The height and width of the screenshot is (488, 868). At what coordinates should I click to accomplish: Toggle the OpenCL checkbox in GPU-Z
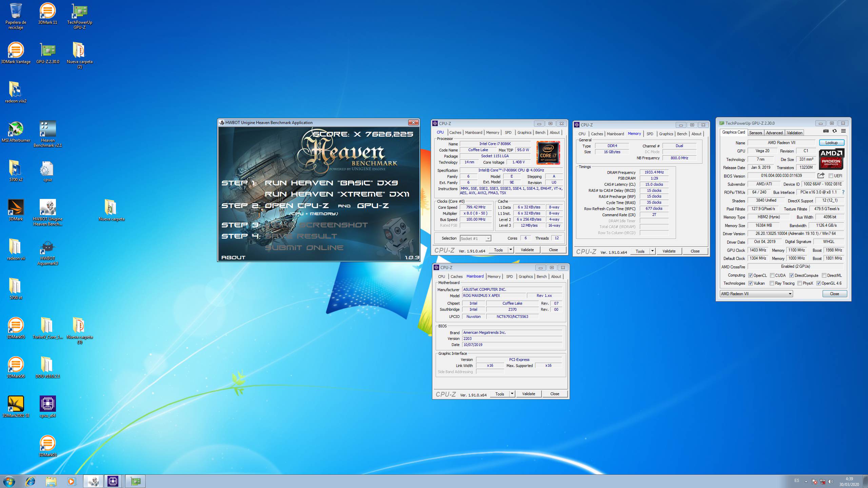(751, 276)
